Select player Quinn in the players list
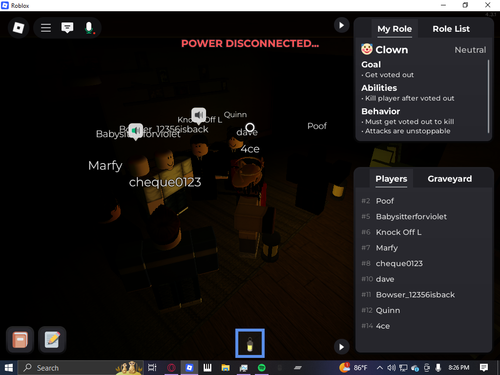The height and width of the screenshot is (375, 500). pos(423,311)
